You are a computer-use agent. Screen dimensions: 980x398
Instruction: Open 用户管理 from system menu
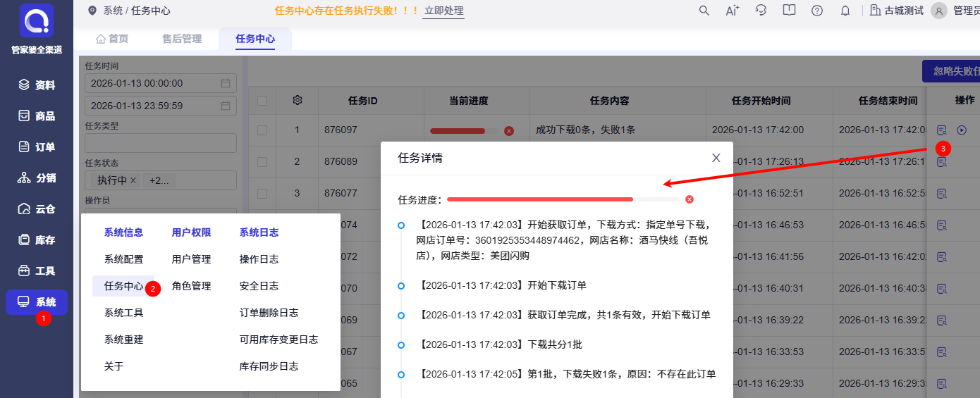click(x=192, y=259)
